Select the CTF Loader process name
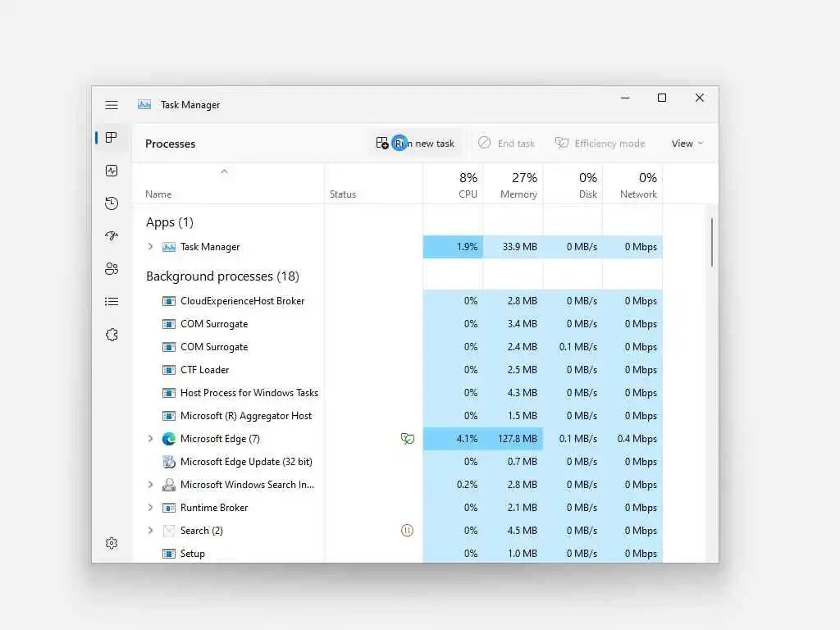The image size is (840, 630). pyautogui.click(x=204, y=370)
